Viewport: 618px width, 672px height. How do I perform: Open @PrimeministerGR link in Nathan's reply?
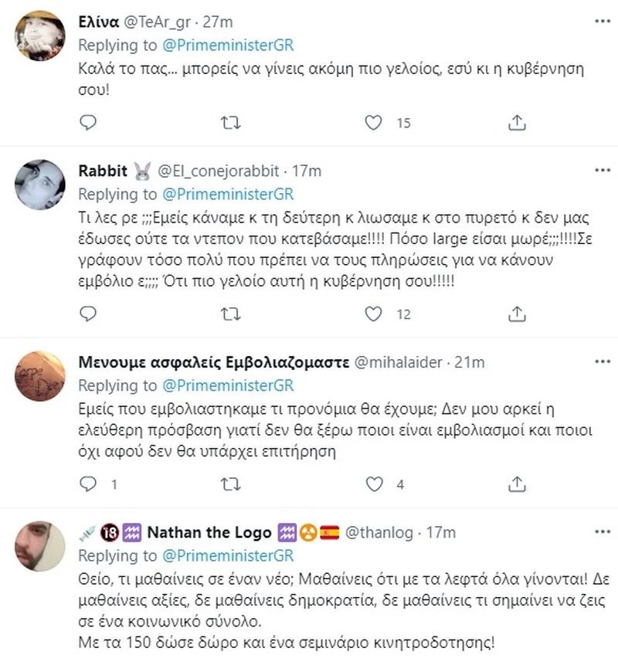227,555
